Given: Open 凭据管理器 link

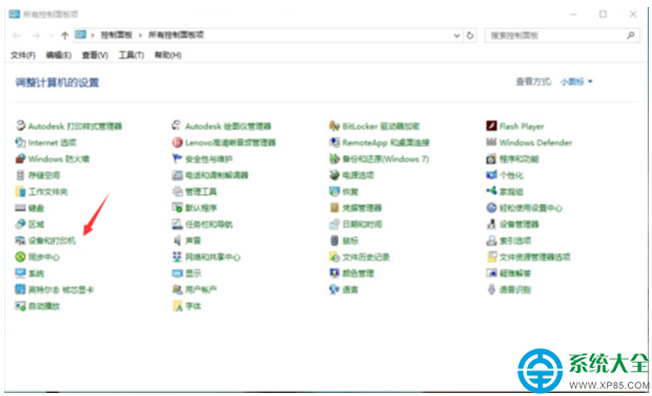Looking at the screenshot, I should (362, 208).
